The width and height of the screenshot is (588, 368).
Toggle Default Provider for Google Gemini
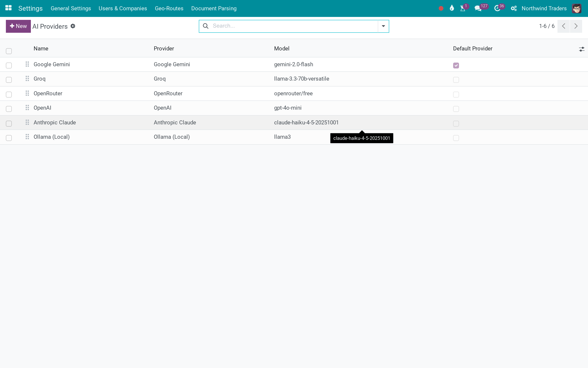pos(456,66)
